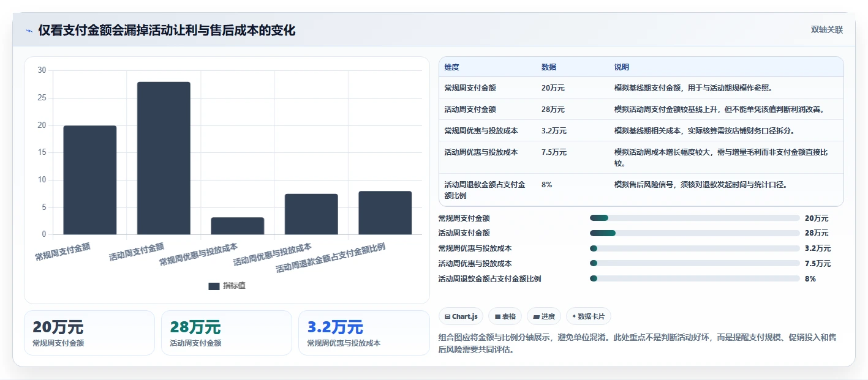
Task: Click the Chart.js tag chip
Action: 461,316
